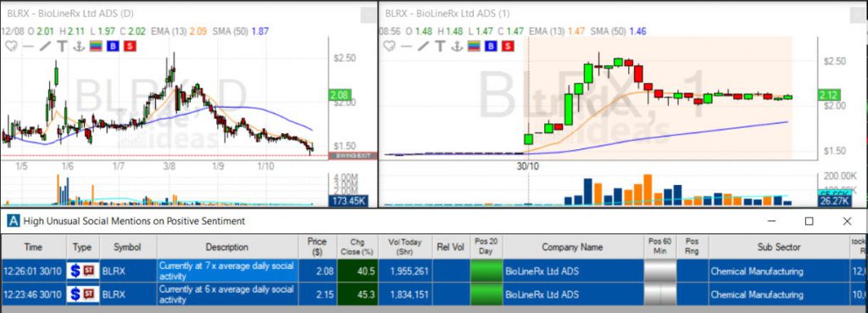
Task: Click the 7 x average daily social activity description
Action: [227, 271]
